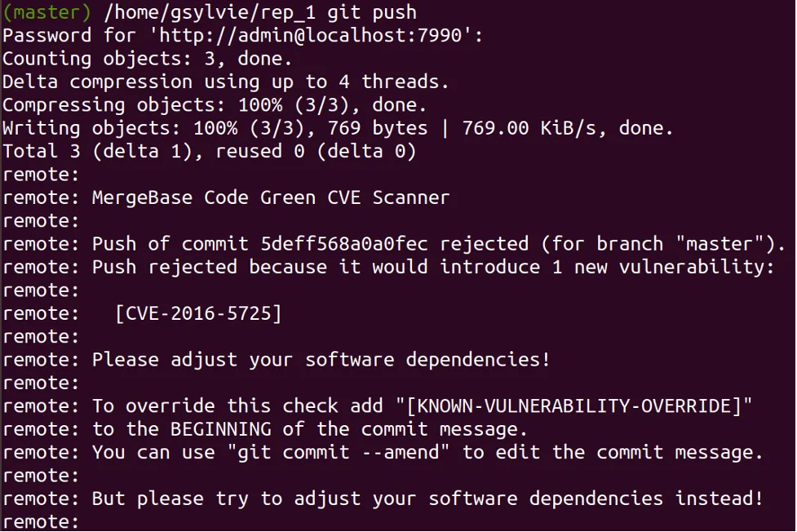Click the commit hash 5deff568a0a0fec
This screenshot has width=797, height=532.
(x=344, y=244)
